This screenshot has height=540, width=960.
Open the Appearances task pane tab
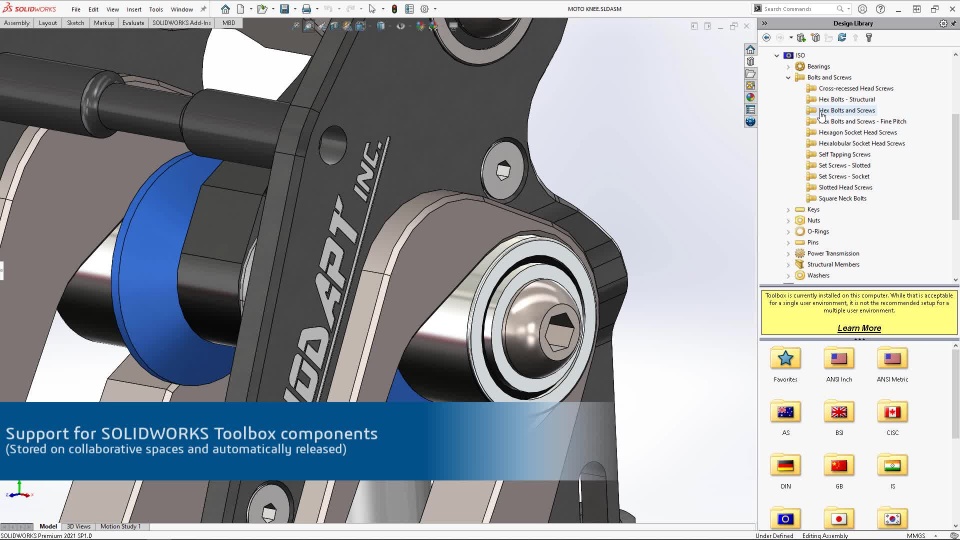pyautogui.click(x=750, y=97)
